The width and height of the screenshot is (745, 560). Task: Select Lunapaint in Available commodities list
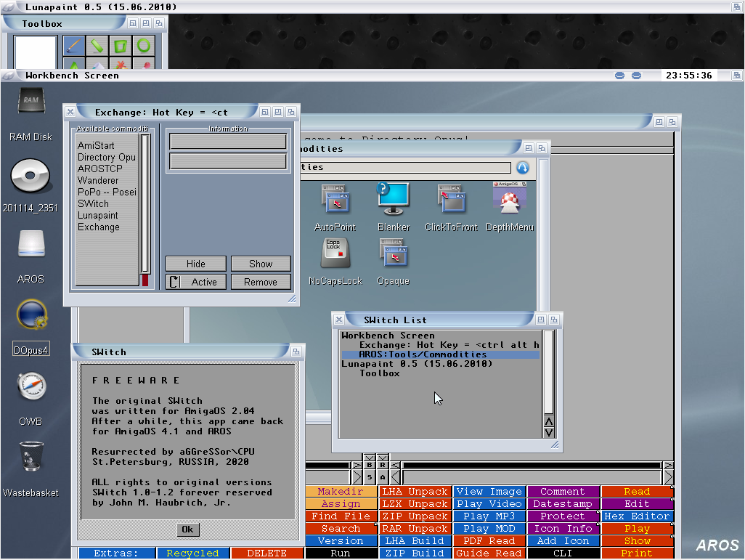tap(107, 215)
